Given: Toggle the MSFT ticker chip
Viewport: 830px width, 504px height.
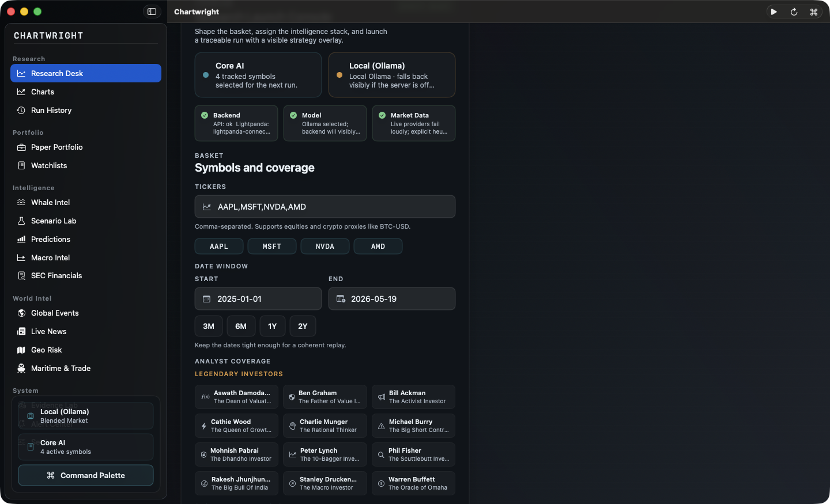Looking at the screenshot, I should (272, 247).
